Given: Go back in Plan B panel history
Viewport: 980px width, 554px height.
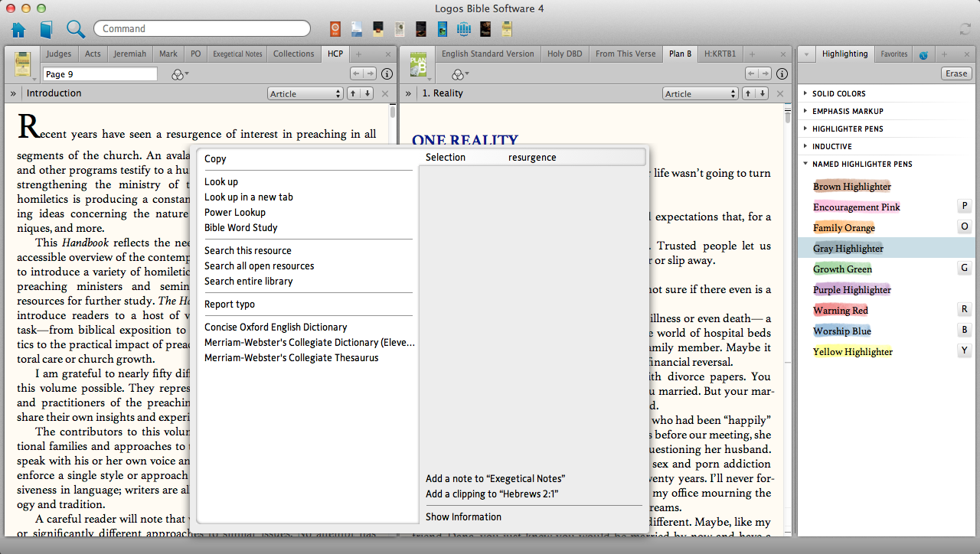Looking at the screenshot, I should (x=753, y=73).
